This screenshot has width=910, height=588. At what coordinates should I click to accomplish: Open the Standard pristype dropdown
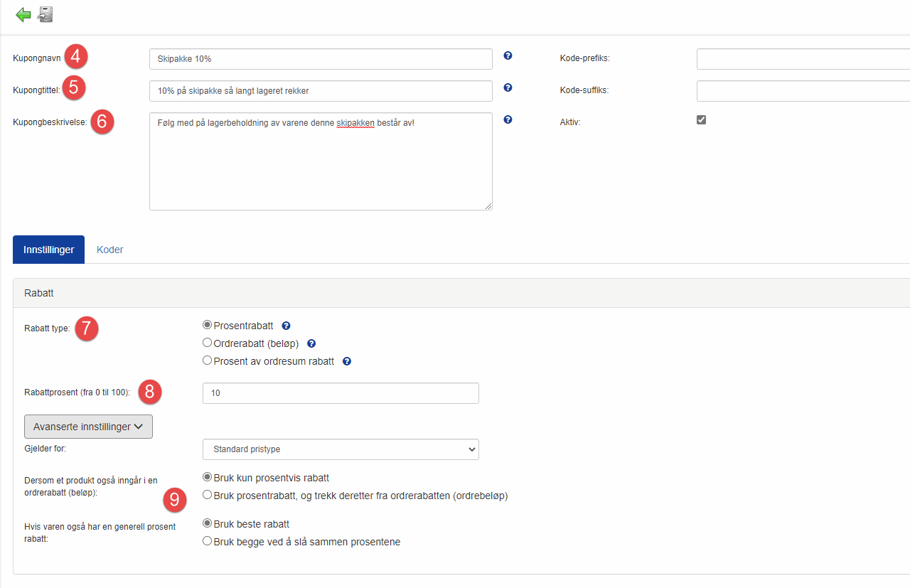(x=341, y=449)
